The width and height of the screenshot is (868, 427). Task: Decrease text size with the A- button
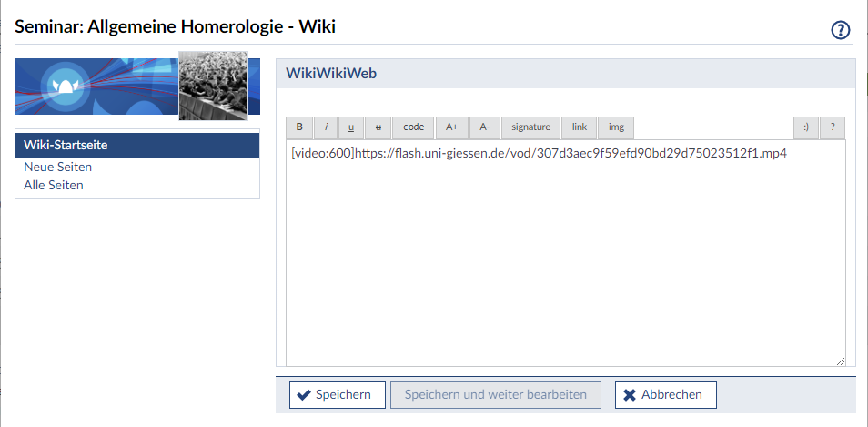tap(485, 127)
